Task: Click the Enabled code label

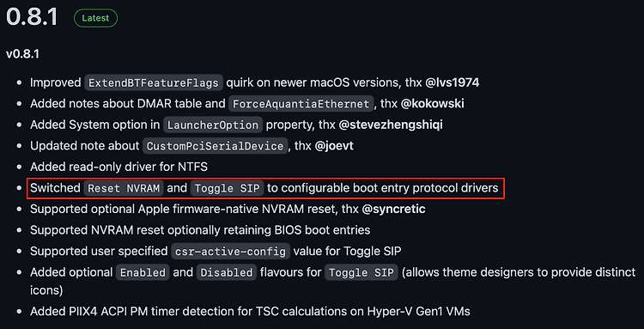Action: [143, 272]
